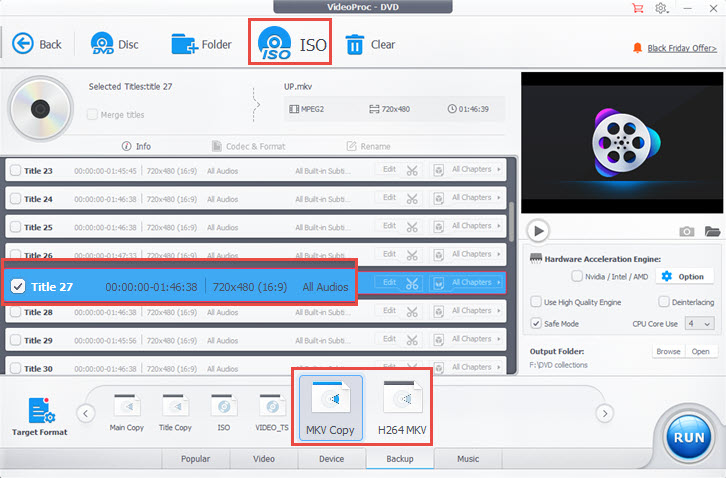This screenshot has height=478, width=726.
Task: Click the chapter icon on Title 28 row
Action: [x=438, y=312]
